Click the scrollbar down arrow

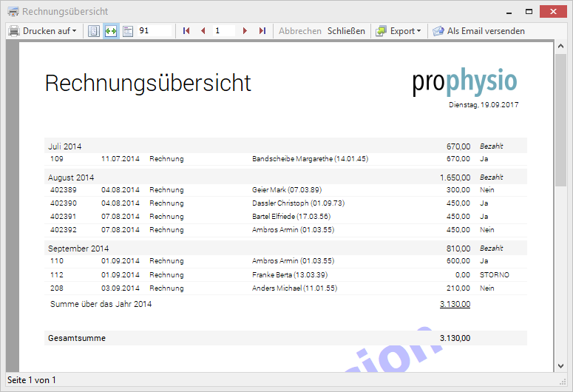pos(561,367)
